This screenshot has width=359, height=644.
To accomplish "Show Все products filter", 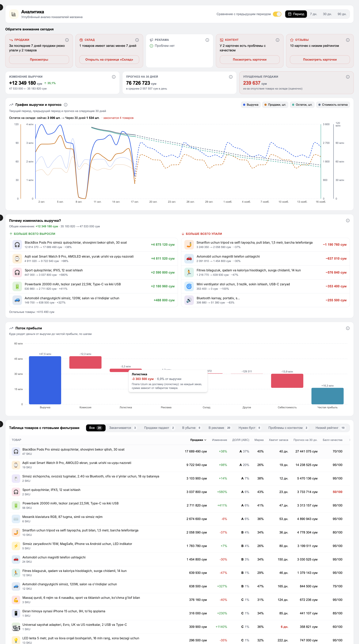I will point(96,428).
